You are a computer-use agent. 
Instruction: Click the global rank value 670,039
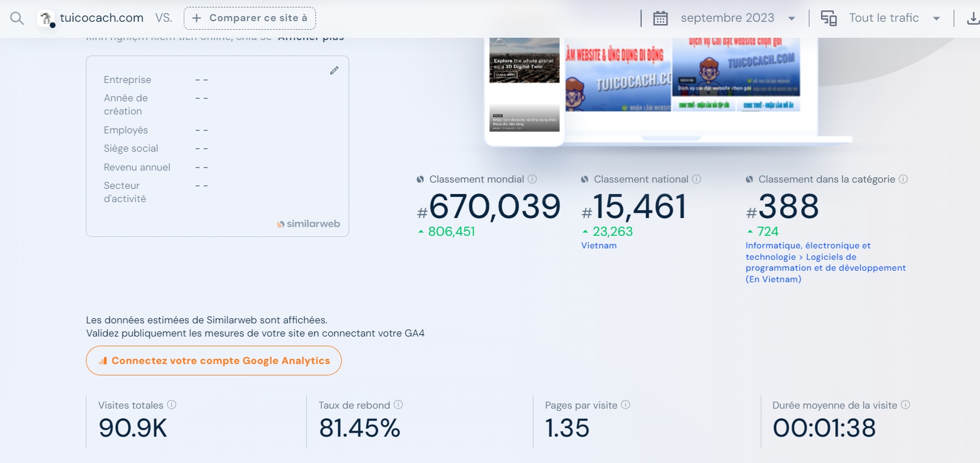point(495,207)
